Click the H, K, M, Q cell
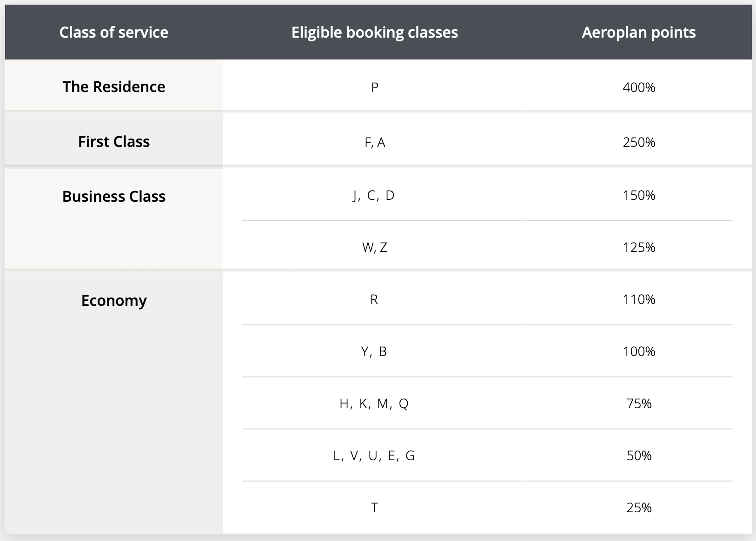Viewport: 756px width, 541px height. point(374,403)
